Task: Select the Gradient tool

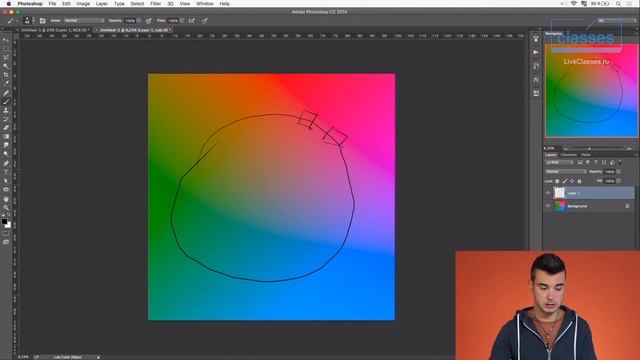Action: point(6,137)
